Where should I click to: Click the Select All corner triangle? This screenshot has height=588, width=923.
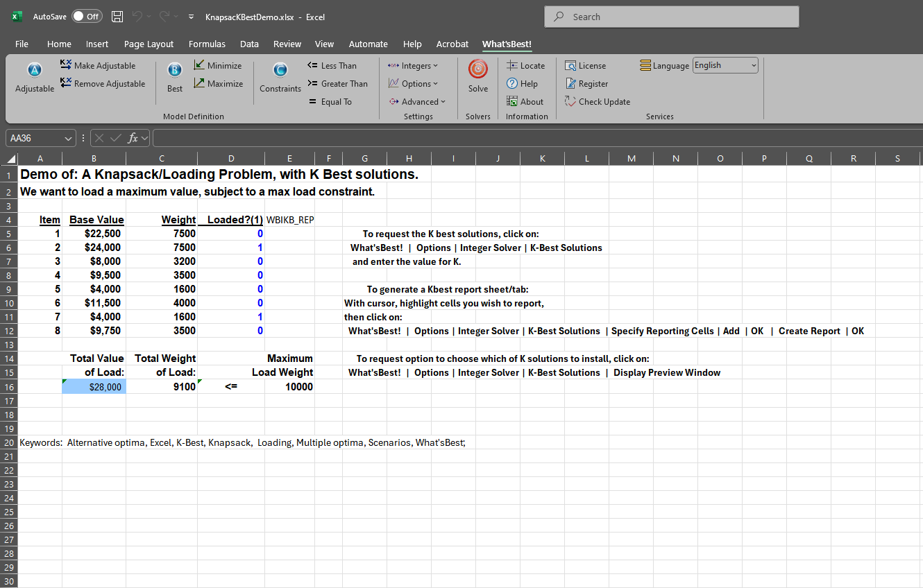pos(9,159)
